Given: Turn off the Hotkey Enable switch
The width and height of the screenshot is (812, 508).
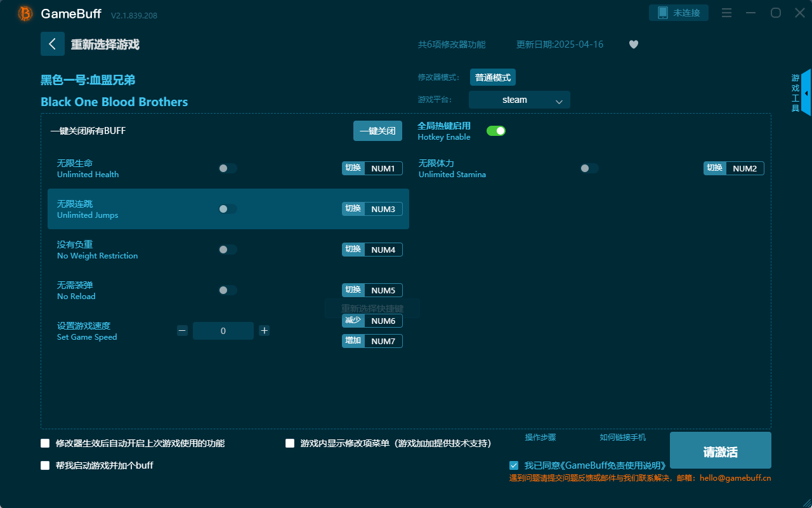Looking at the screenshot, I should pos(495,130).
